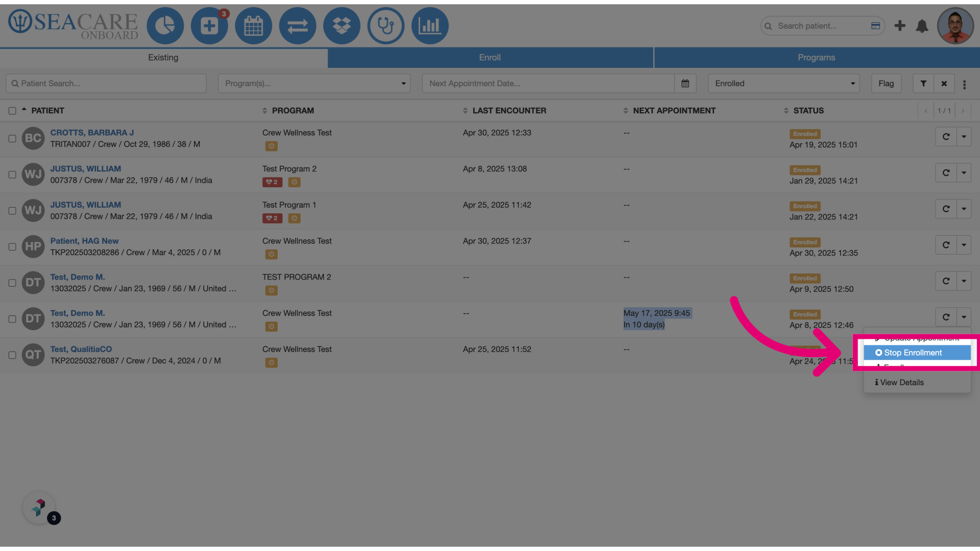Click the card icon in the search patient box
The height and width of the screenshot is (551, 980).
pos(875,26)
